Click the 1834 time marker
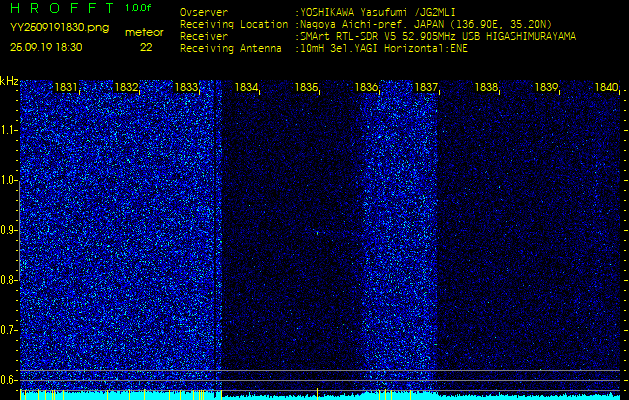The height and width of the screenshot is (400, 629). point(246,87)
